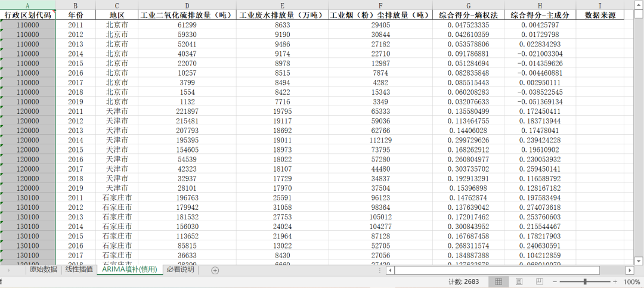644x288 pixels.
Task: Select the ARIMA填补(慎用) sheet tab
Action: 130,270
